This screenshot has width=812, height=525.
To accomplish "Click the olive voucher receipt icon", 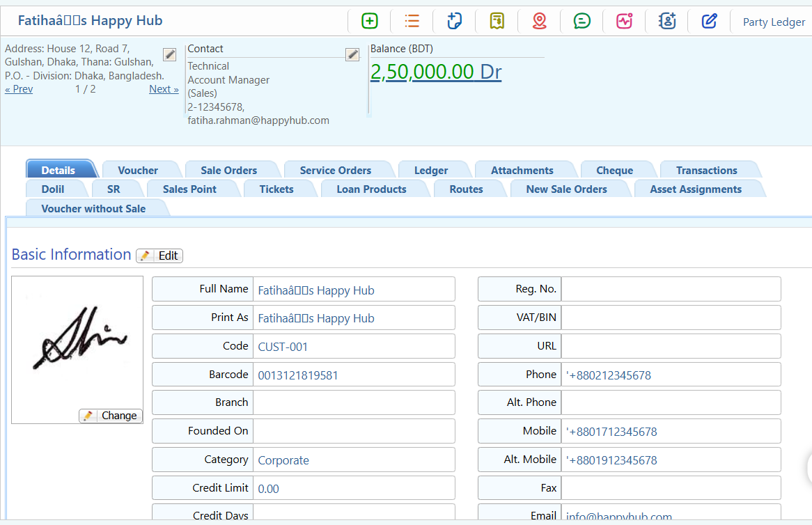I will pos(497,21).
